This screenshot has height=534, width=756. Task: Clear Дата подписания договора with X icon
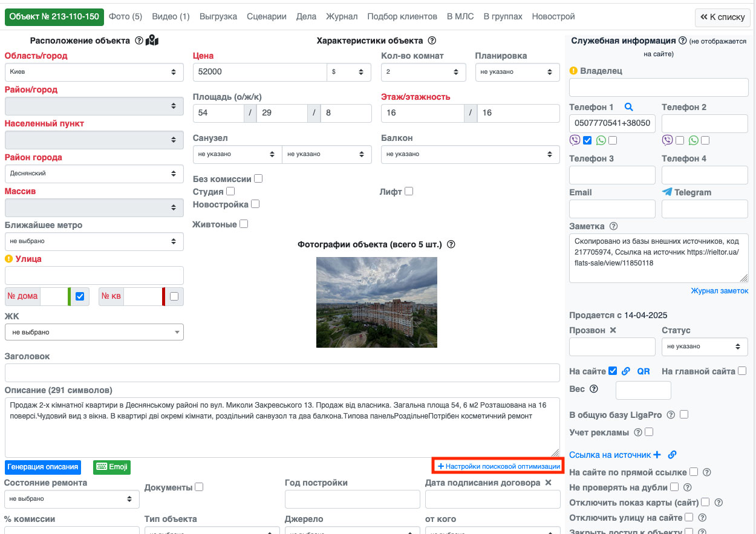(x=548, y=483)
